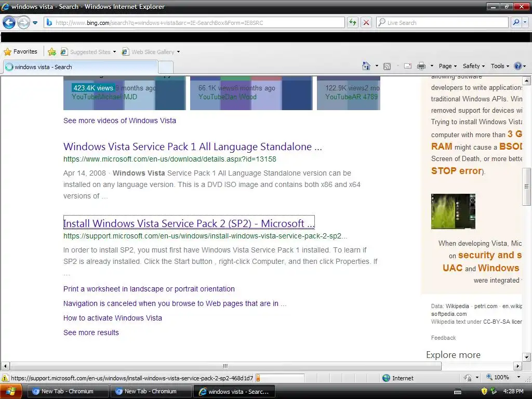The image size is (532, 399).
Task: Click the Home toolbar icon
Action: [x=366, y=66]
